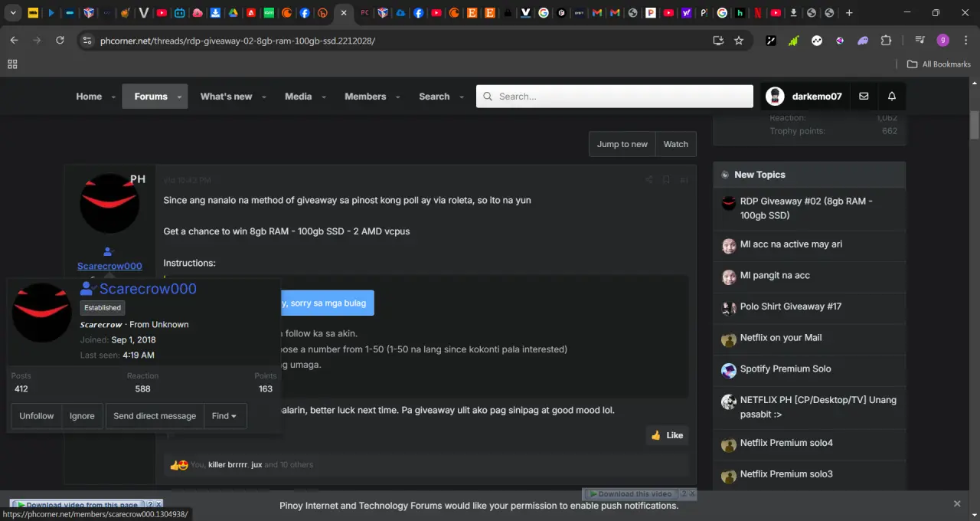Click the share icon on the post
This screenshot has height=521, width=980.
pos(649,180)
